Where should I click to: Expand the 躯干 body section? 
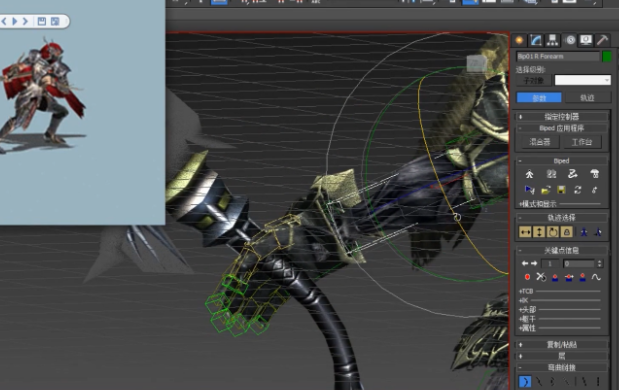tap(527, 319)
